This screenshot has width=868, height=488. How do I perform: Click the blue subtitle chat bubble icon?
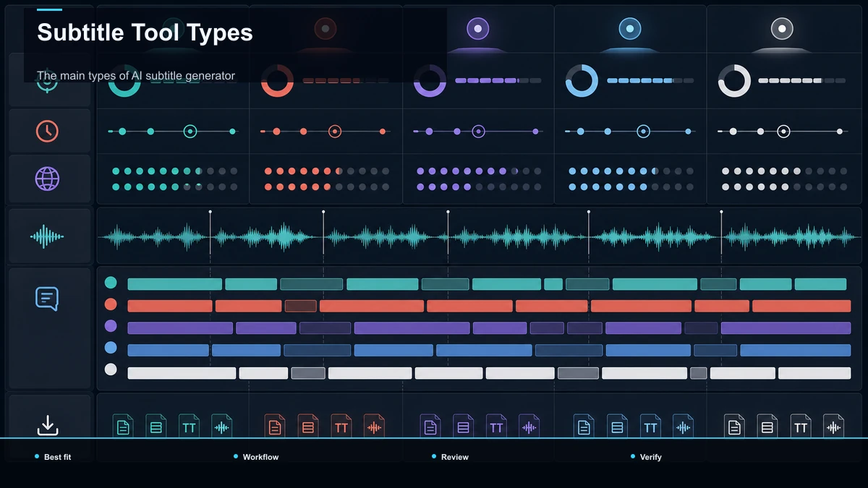pyautogui.click(x=47, y=298)
